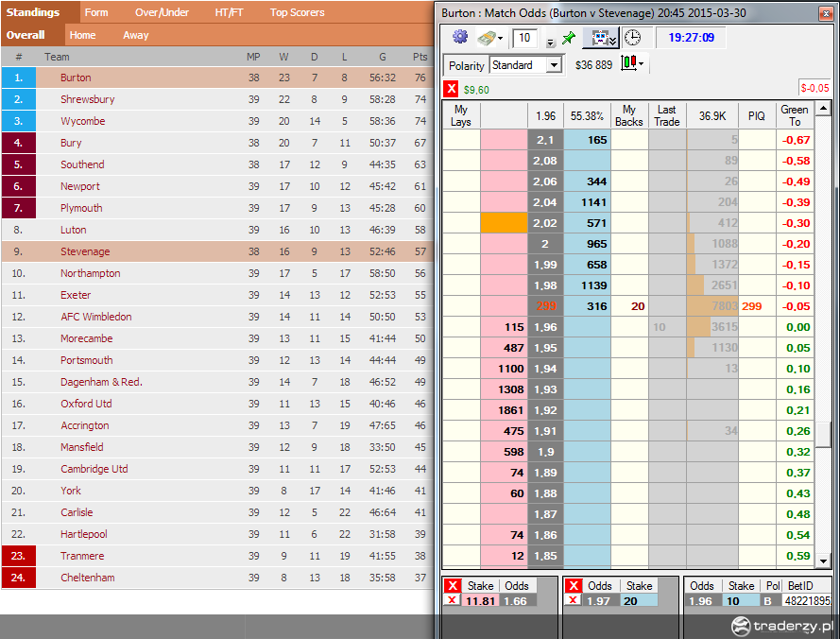
Task: Open the Tranmere team link
Action: click(x=82, y=556)
